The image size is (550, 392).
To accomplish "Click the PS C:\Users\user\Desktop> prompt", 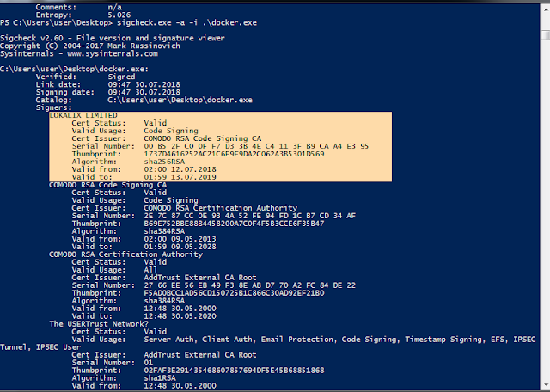I will [57, 23].
